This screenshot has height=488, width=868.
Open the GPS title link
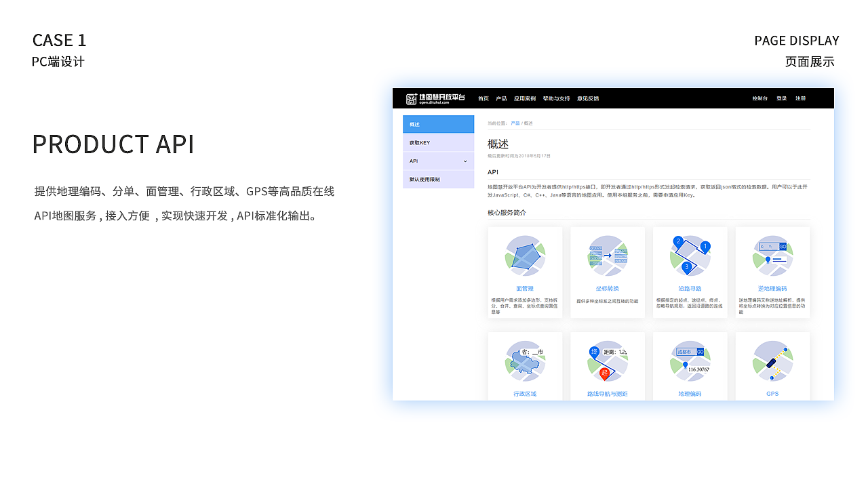coord(772,394)
